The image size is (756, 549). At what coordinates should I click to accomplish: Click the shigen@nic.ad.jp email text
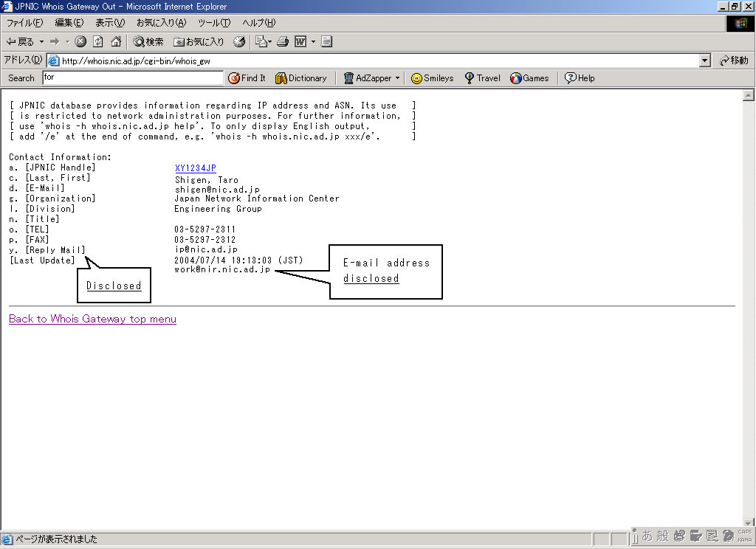[217, 190]
